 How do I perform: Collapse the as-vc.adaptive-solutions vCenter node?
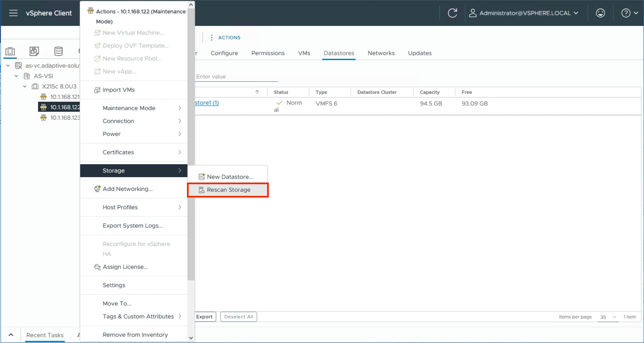tap(8, 65)
